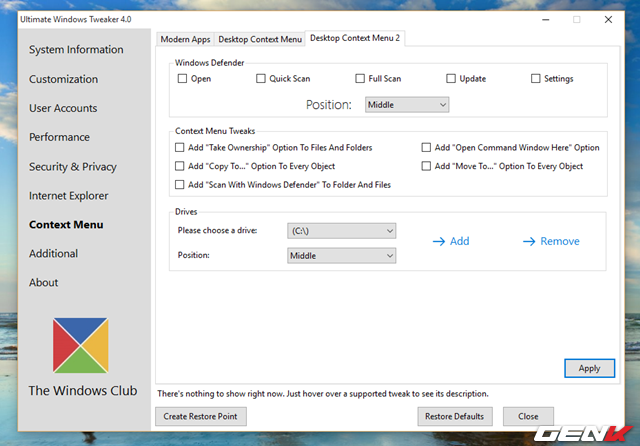Click the Remove drive link
640x446 pixels.
560,242
